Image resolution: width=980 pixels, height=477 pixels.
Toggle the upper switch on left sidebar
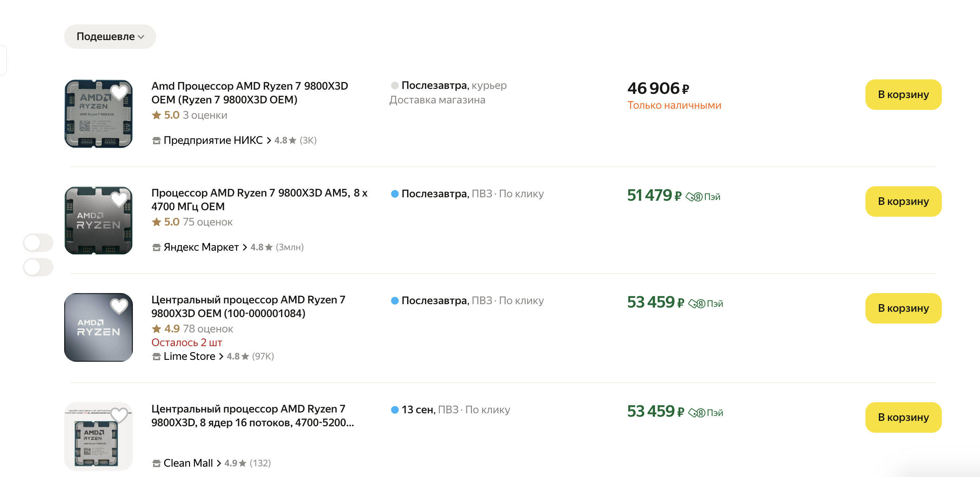pyautogui.click(x=38, y=243)
